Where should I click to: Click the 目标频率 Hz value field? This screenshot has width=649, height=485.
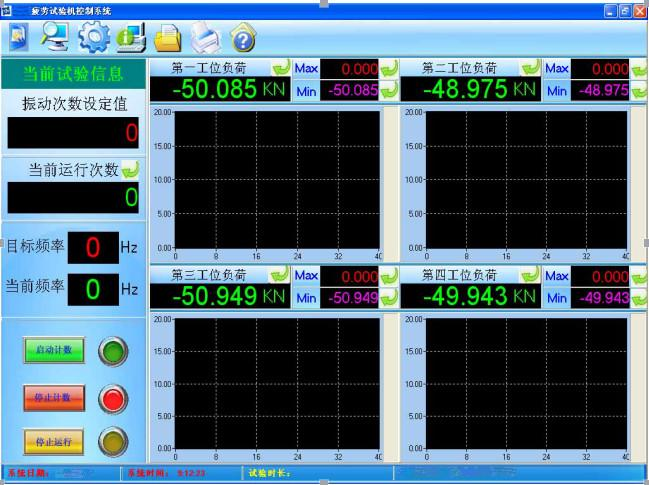[x=93, y=247]
